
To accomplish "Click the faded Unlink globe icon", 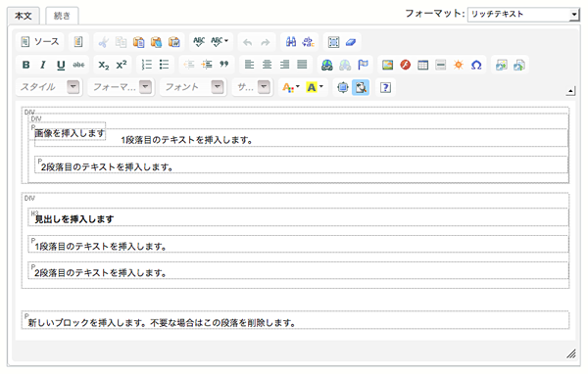I will (345, 65).
